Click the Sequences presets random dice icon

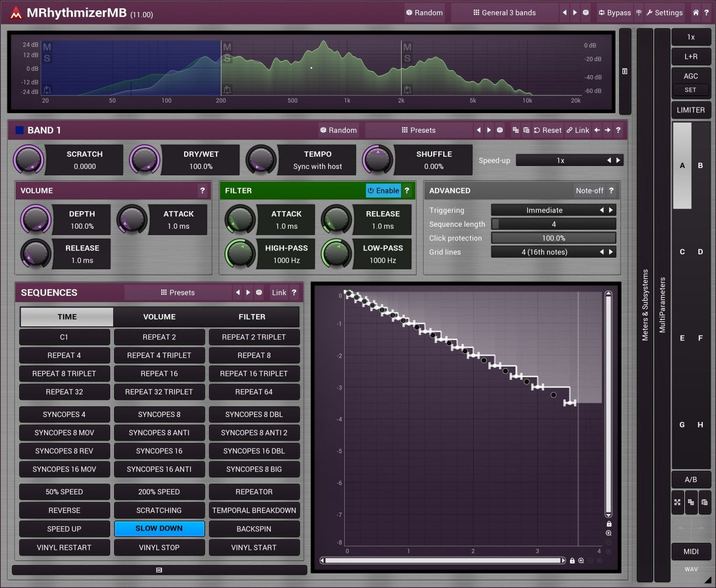click(259, 293)
